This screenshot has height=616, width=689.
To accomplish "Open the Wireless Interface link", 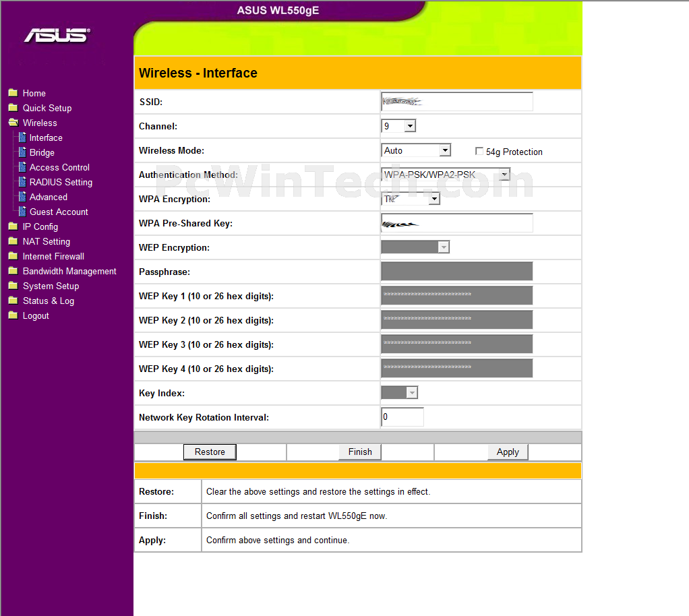I will pos(46,138).
